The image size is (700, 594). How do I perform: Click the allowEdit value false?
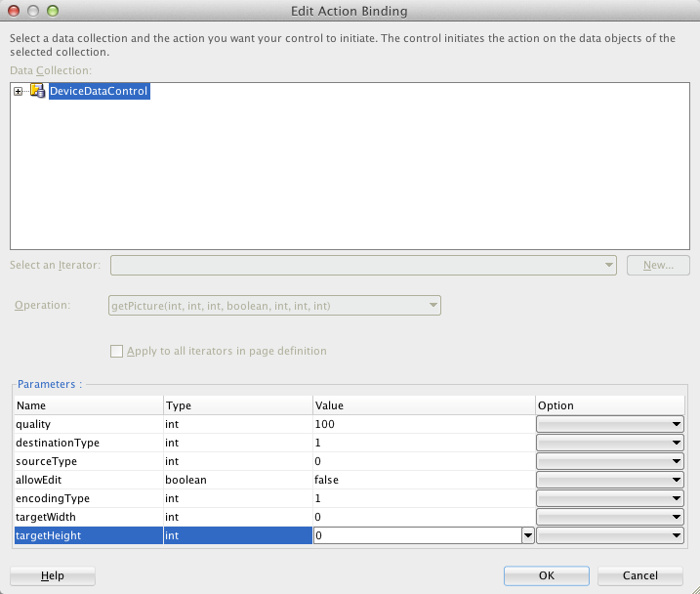tap(424, 480)
